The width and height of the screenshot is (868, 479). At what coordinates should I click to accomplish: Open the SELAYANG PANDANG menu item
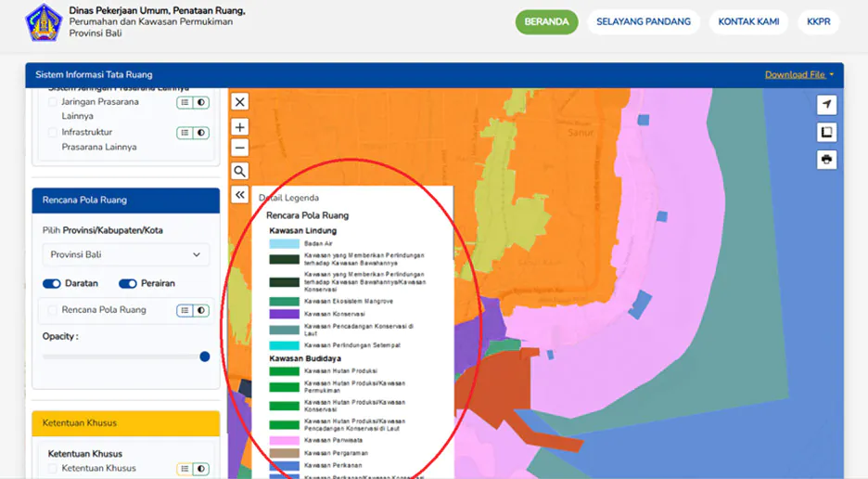pyautogui.click(x=644, y=21)
